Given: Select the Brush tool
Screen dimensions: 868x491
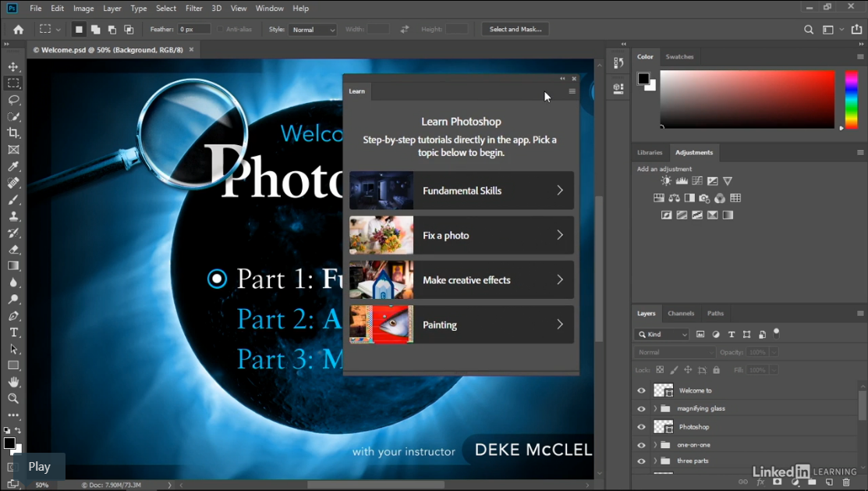Looking at the screenshot, I should click(13, 200).
